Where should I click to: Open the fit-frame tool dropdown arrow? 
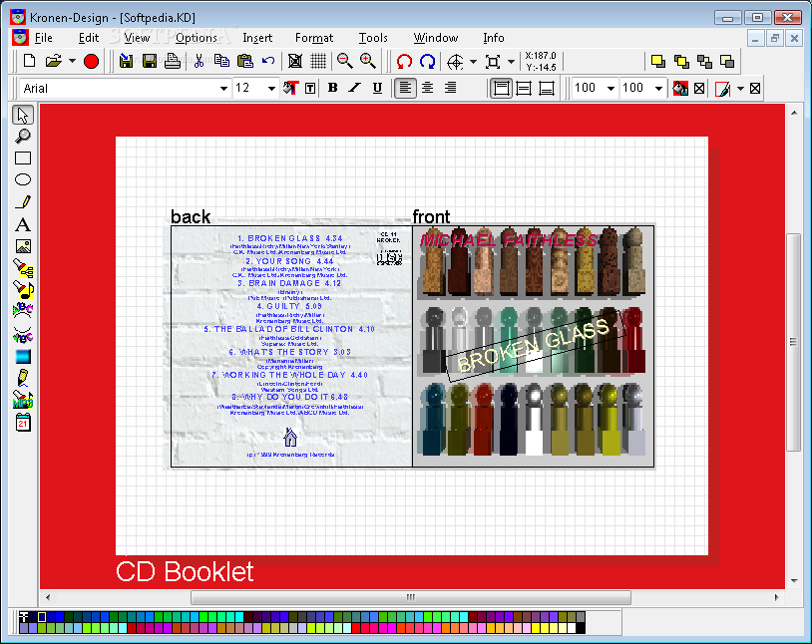tap(511, 62)
